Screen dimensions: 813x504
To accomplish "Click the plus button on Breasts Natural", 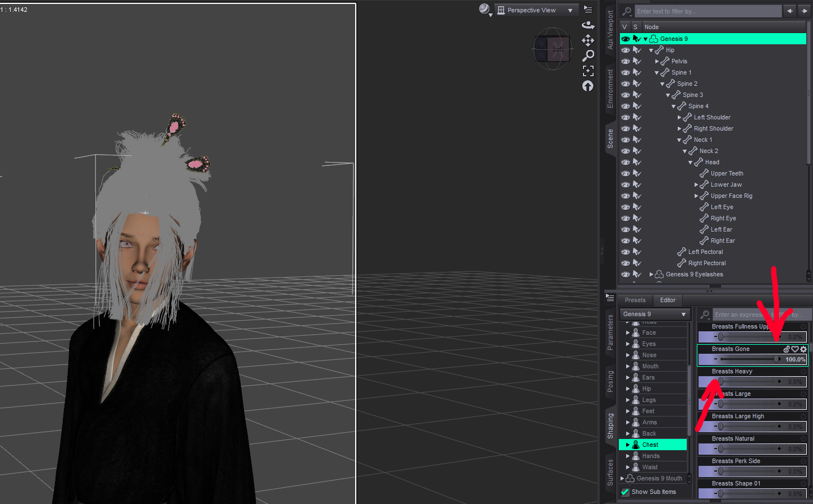I will pyautogui.click(x=779, y=448).
